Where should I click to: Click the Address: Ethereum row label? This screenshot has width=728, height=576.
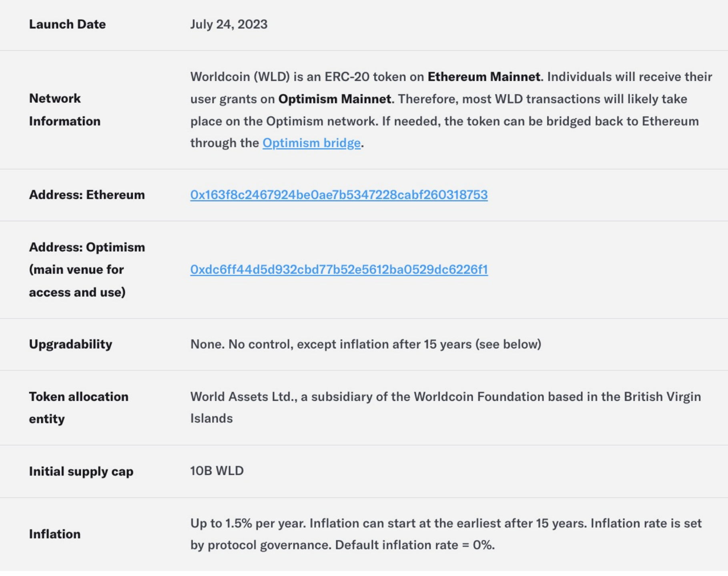click(x=87, y=195)
